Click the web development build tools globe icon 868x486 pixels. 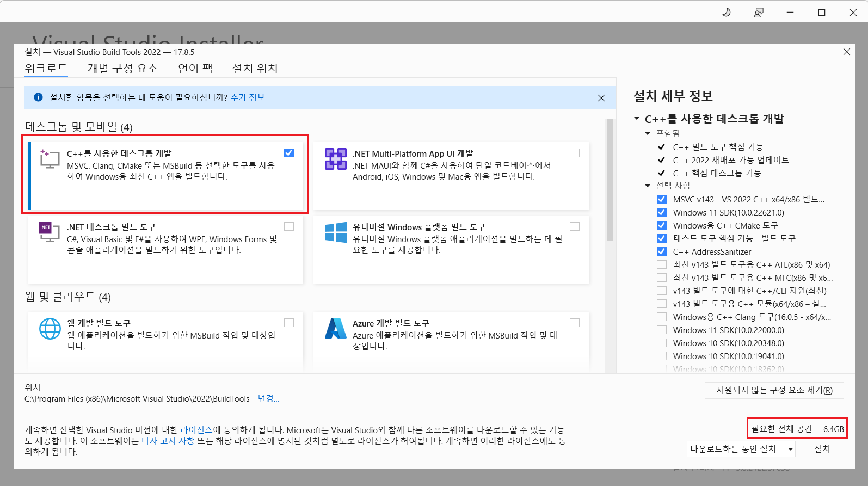click(x=50, y=329)
